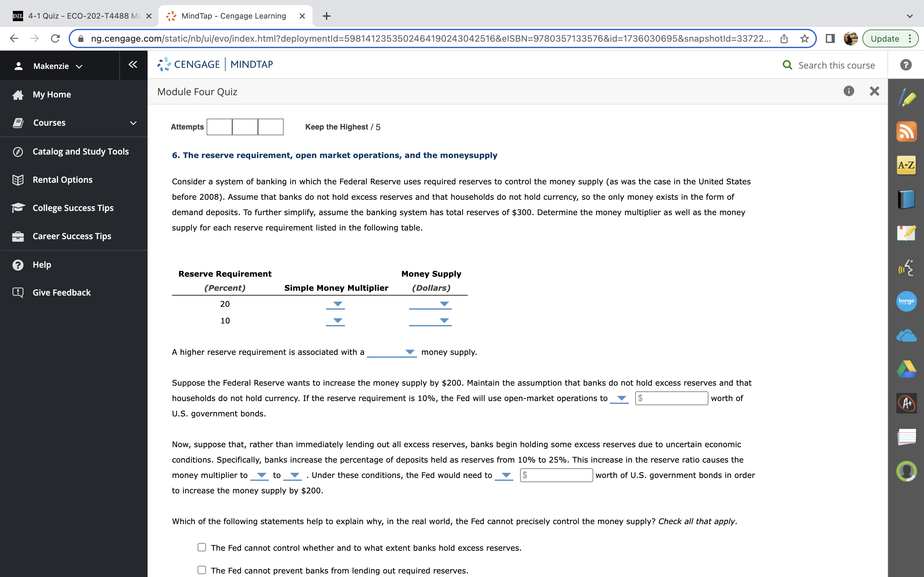Open dropdown before 'money supply.' sentence
The height and width of the screenshot is (577, 924).
click(392, 352)
